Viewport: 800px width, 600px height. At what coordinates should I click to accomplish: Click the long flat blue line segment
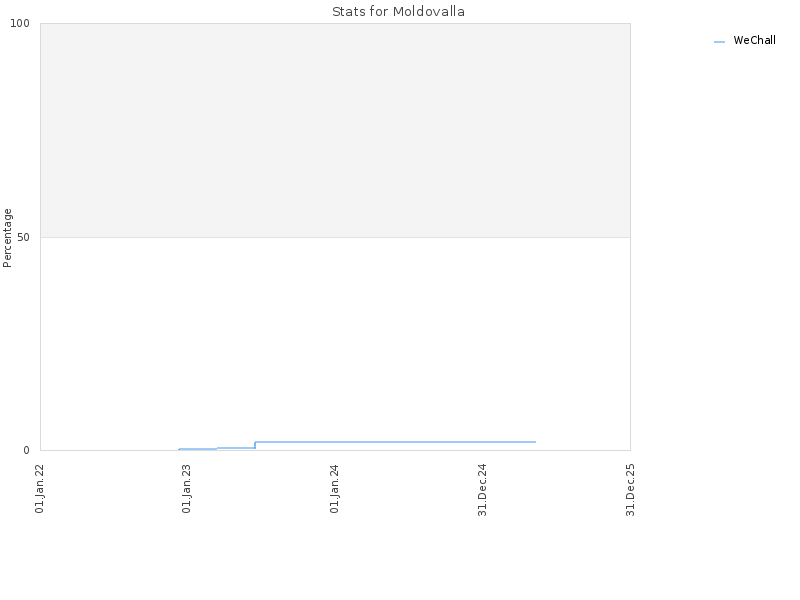coord(395,442)
